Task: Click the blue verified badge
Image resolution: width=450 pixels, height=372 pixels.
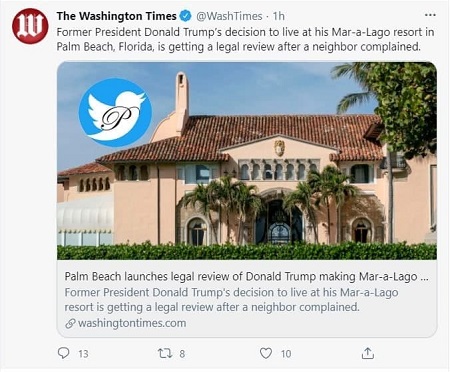Action: click(185, 16)
